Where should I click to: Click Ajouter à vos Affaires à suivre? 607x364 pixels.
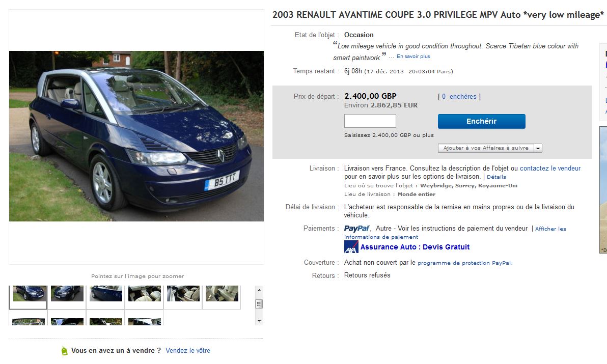(485, 148)
